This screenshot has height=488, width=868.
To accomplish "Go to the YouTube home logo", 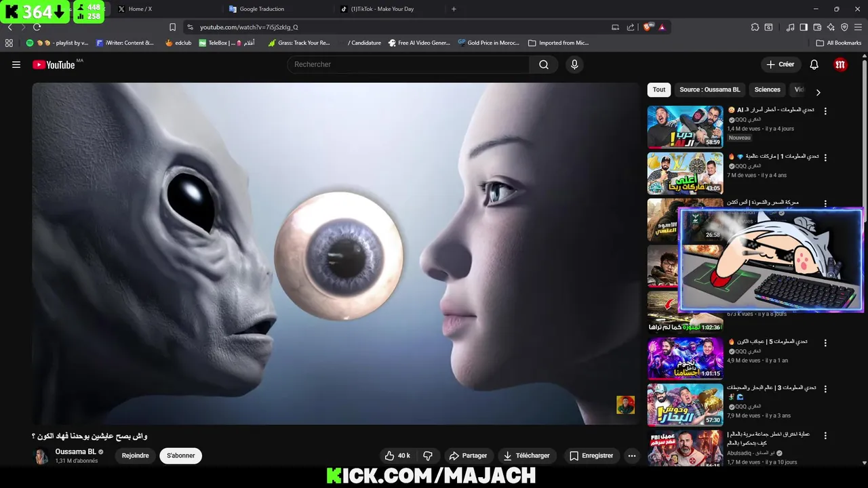I will point(54,64).
